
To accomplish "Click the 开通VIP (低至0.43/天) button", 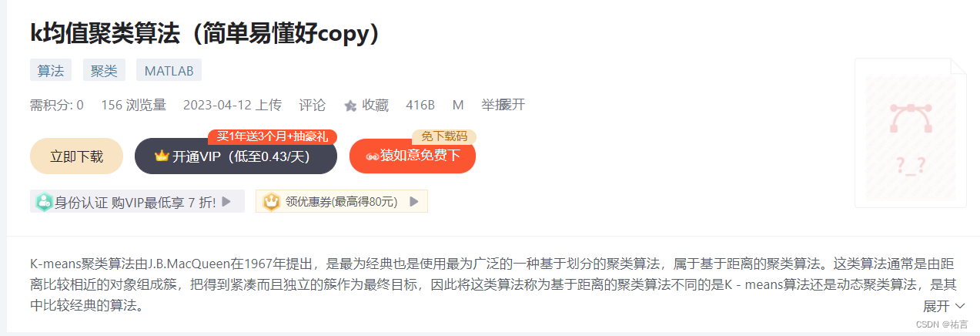I will click(236, 156).
